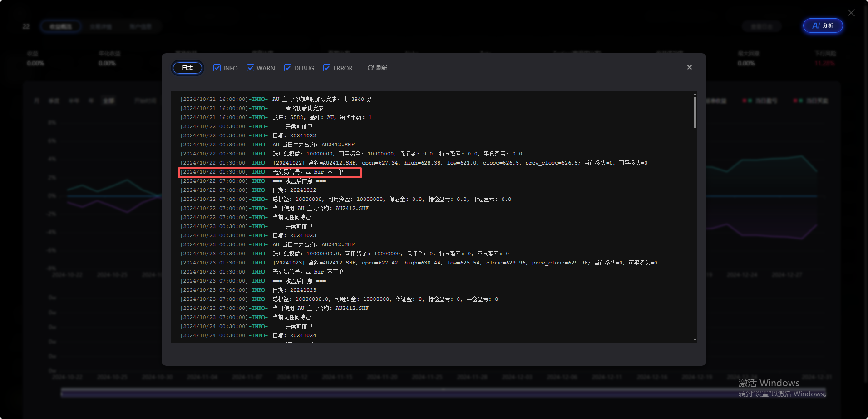Click the [20241023] open=627.42 log line

pos(419,263)
